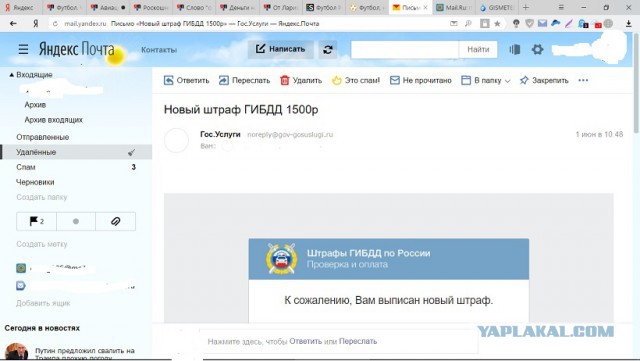Click the mail.yandex.ru address bar
The width and height of the screenshot is (640, 361).
point(85,24)
